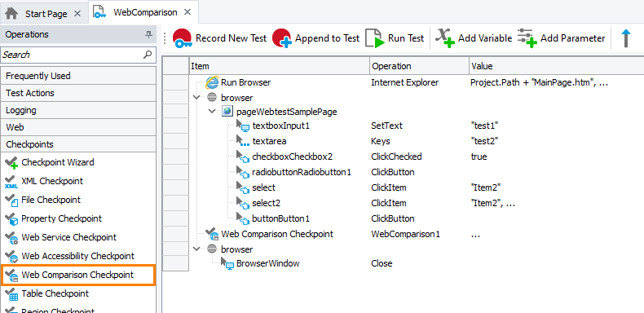Click the pageWebtestSamplePage page icon
Viewport: 644px width, 313px height.
227,112
